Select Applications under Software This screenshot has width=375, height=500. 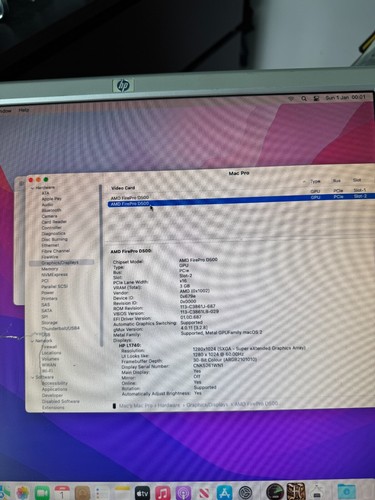point(54,389)
